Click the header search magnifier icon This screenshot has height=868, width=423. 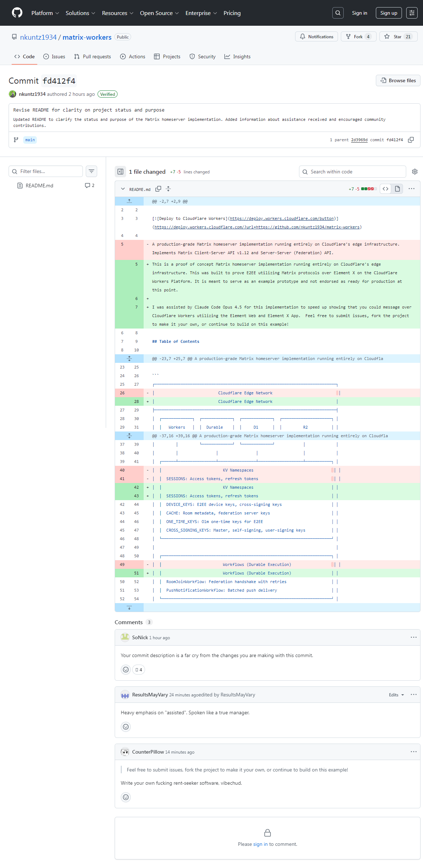point(338,13)
